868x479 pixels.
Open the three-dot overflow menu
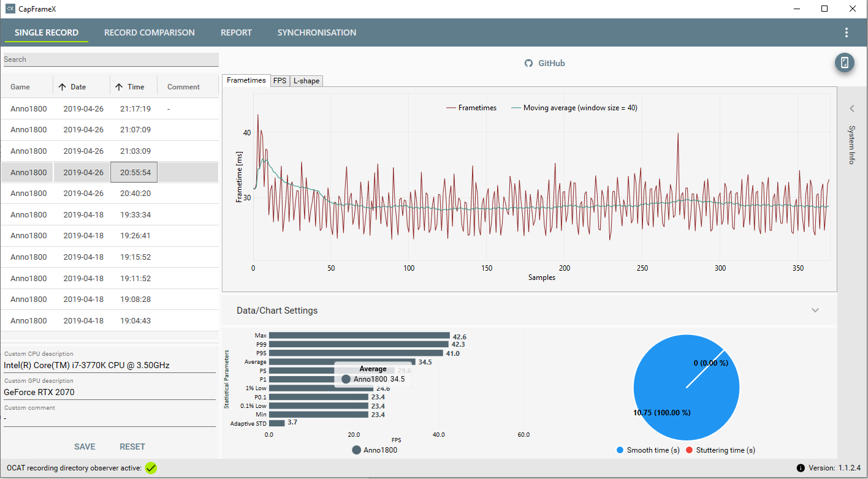[x=846, y=32]
